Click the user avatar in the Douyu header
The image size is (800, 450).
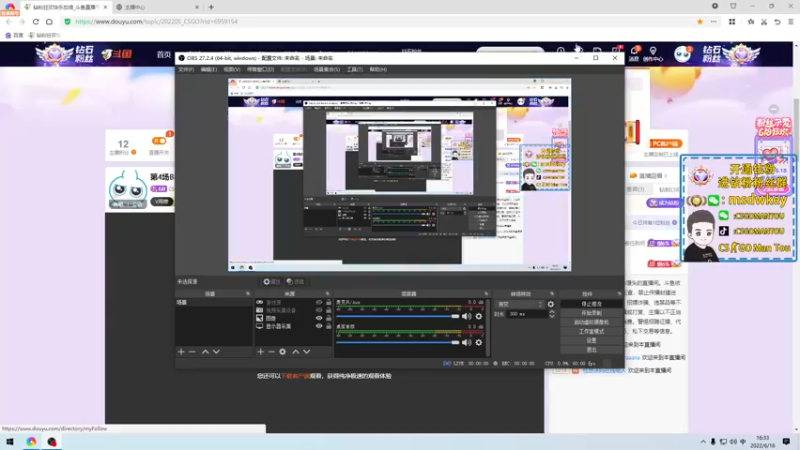682,54
